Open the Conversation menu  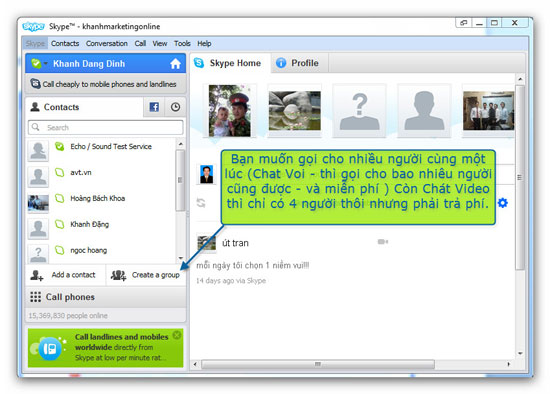(107, 44)
